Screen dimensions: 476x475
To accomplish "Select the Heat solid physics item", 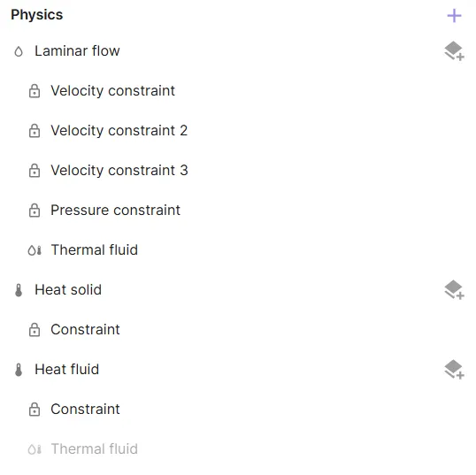I will coord(68,290).
